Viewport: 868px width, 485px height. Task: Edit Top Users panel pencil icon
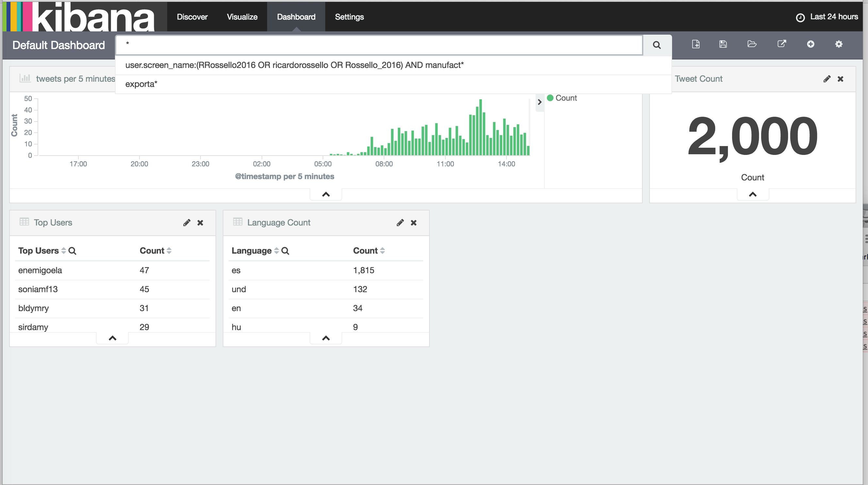pos(187,223)
